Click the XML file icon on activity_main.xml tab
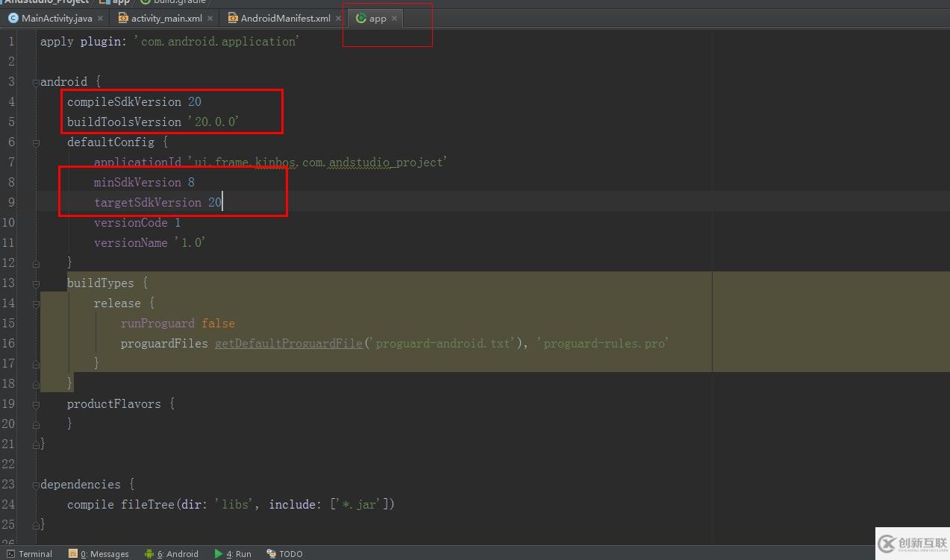950x560 pixels. [123, 18]
